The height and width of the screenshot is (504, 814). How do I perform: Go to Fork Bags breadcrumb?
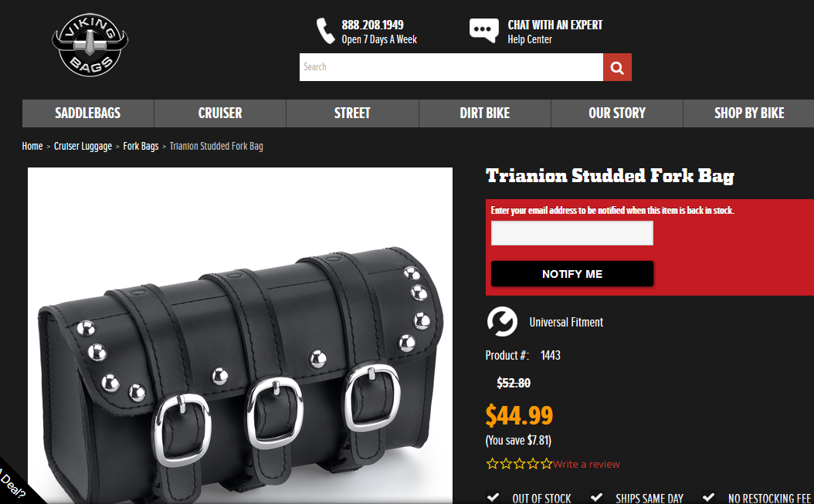141,147
